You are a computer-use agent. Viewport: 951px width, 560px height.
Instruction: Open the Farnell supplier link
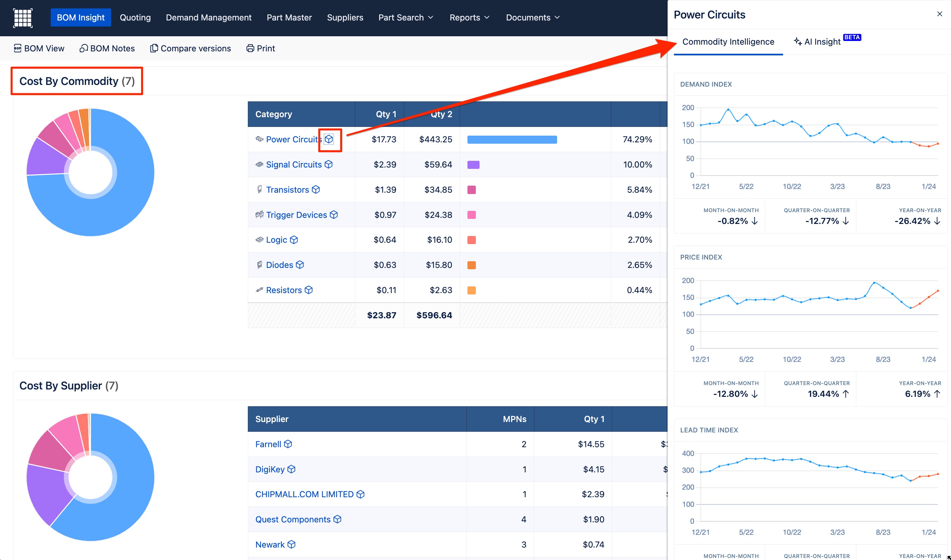(x=268, y=444)
